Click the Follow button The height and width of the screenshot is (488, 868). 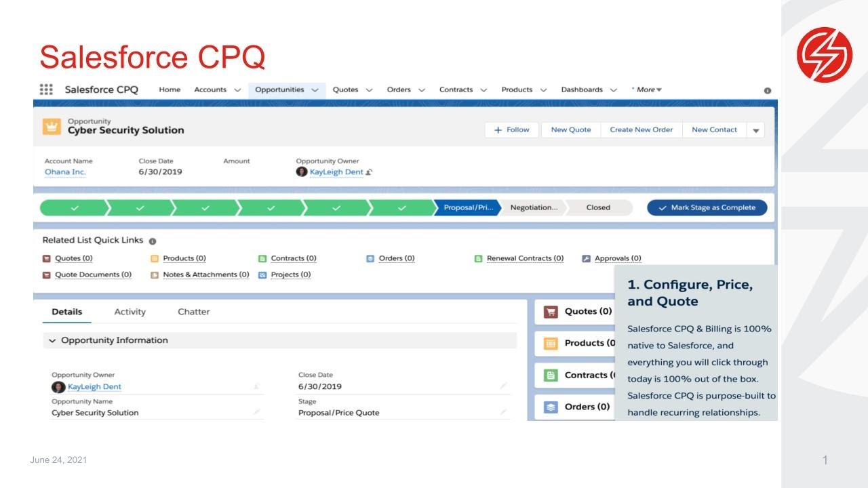[x=512, y=130]
